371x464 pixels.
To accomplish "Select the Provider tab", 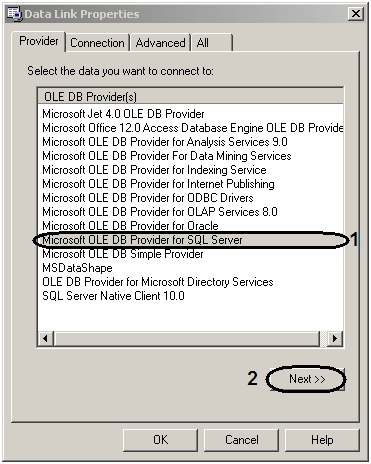I will [x=39, y=41].
